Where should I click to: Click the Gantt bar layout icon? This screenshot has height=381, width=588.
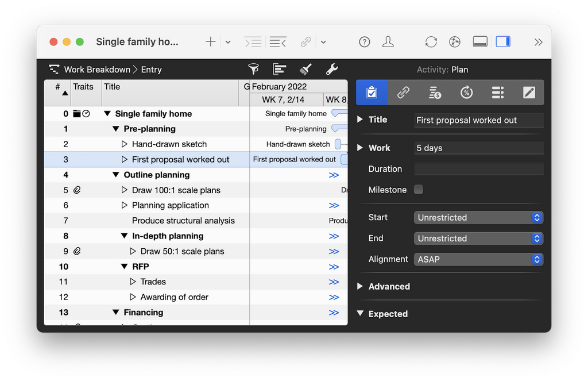click(x=280, y=70)
